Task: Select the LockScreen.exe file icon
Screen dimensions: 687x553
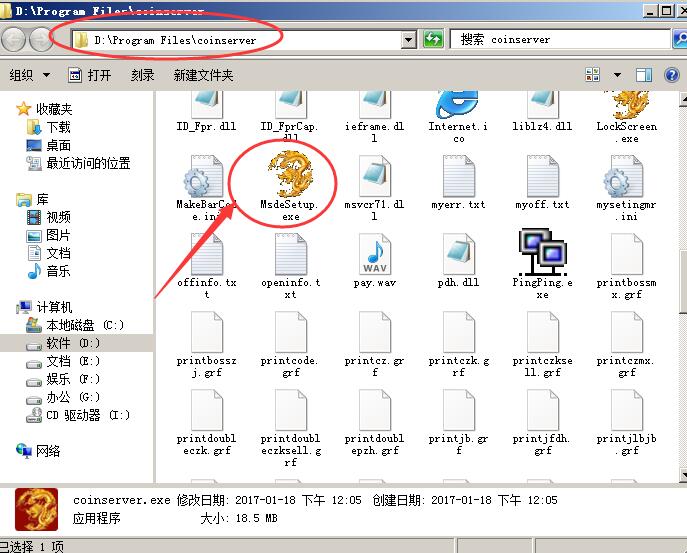Action: [630, 105]
